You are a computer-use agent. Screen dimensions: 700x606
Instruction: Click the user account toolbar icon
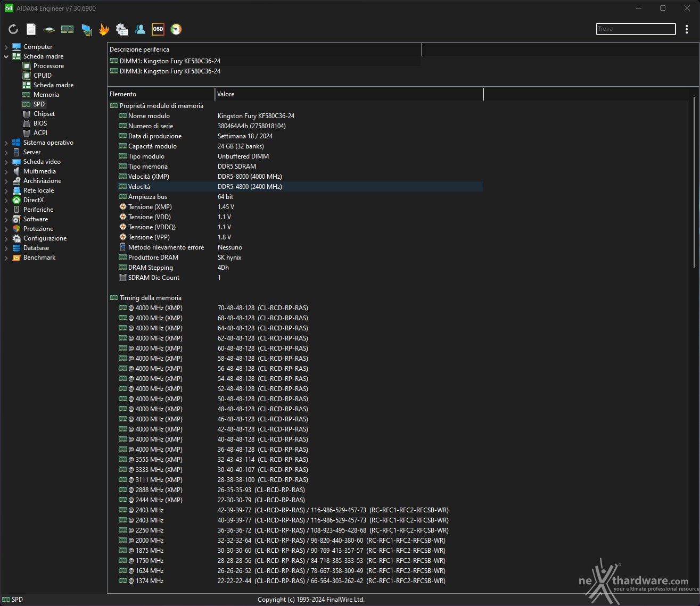pos(140,29)
